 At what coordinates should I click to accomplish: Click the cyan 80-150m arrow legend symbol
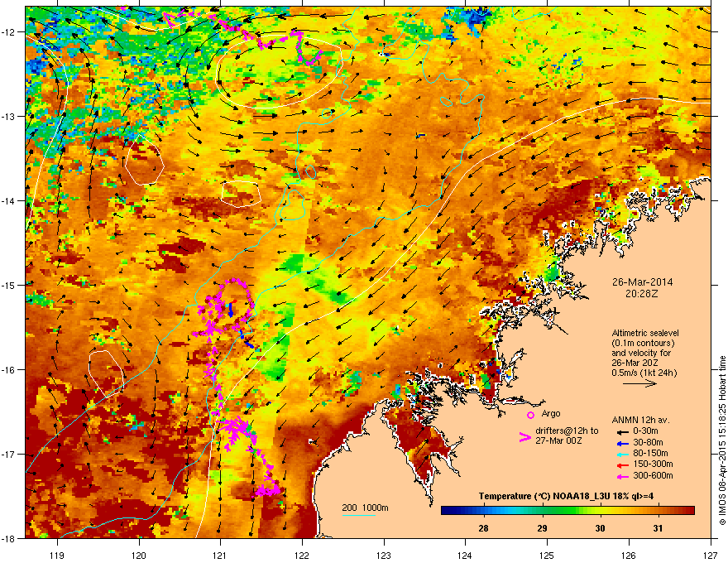621,454
